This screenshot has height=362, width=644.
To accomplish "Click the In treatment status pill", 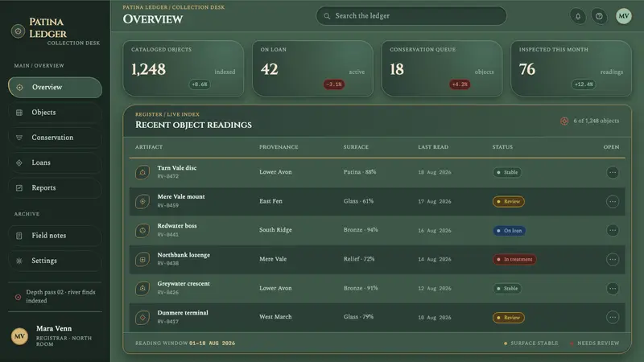I will pyautogui.click(x=514, y=259).
